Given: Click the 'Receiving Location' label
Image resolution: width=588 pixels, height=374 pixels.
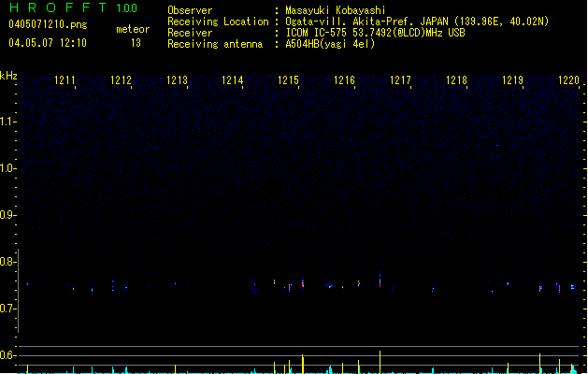Looking at the screenshot, I should coord(218,22).
